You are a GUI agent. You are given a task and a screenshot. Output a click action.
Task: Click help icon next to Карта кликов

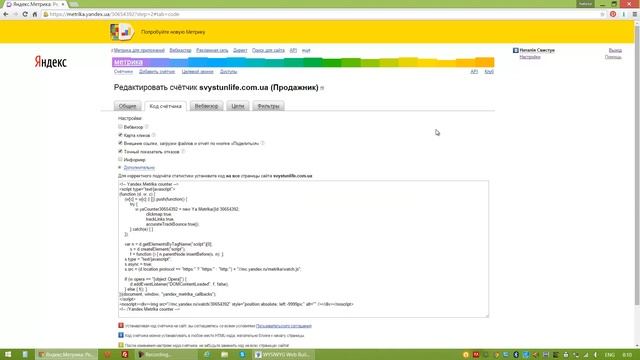coord(154,135)
